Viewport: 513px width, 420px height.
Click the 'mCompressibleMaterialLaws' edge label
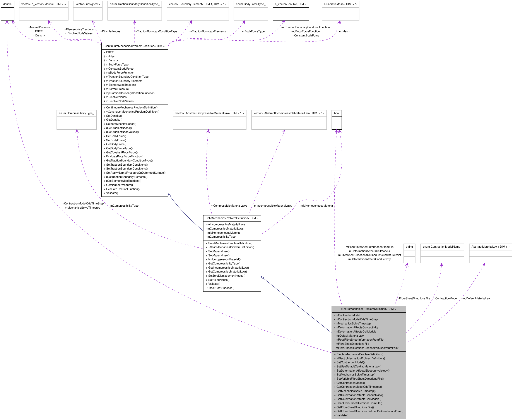click(x=229, y=206)
